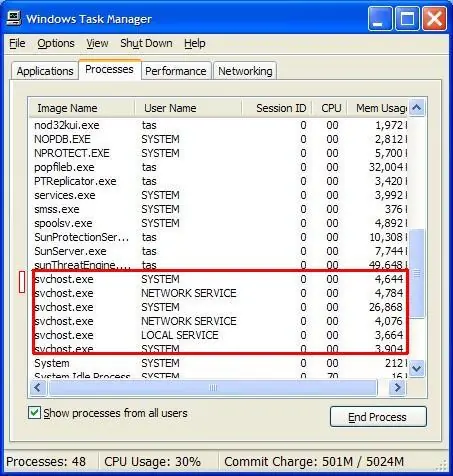Image resolution: width=453 pixels, height=476 pixels.
Task: Click the vertical scrollbar down arrow
Action: 417,368
